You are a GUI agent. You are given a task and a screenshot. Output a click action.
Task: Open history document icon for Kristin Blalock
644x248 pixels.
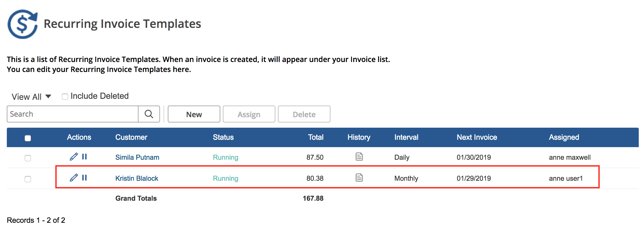[359, 178]
